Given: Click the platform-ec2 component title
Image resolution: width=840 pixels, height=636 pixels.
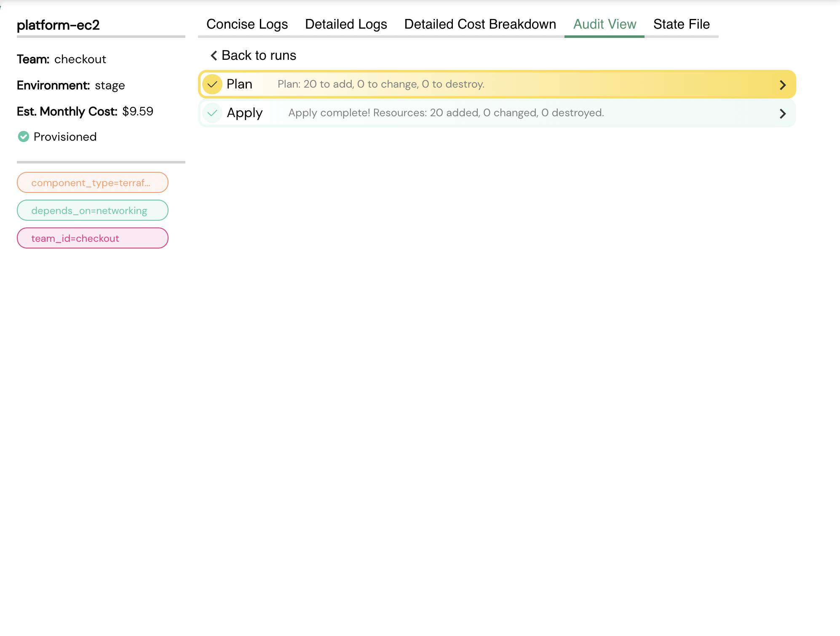Looking at the screenshot, I should tap(58, 25).
